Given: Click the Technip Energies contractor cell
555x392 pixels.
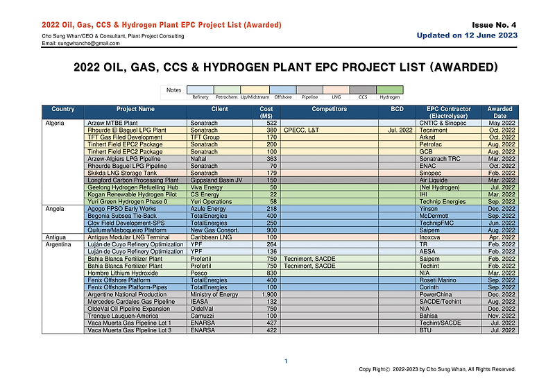Looking at the screenshot, I should [x=448, y=201].
